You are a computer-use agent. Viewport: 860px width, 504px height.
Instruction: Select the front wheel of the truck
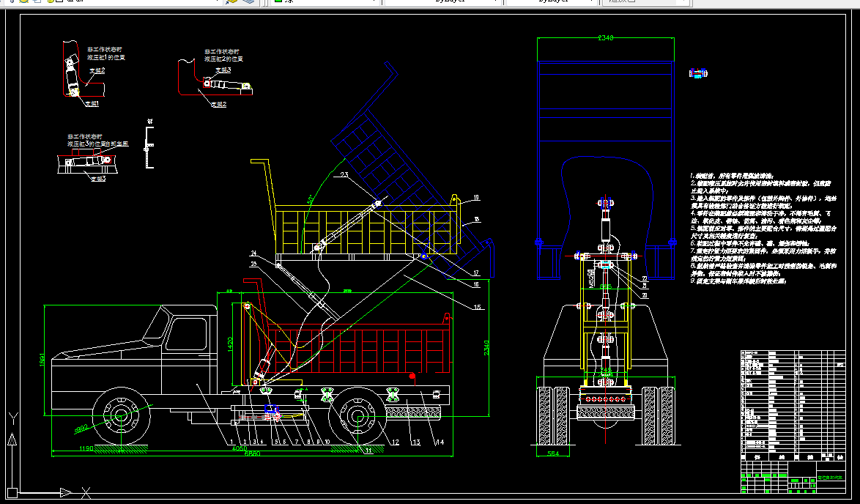pos(121,415)
